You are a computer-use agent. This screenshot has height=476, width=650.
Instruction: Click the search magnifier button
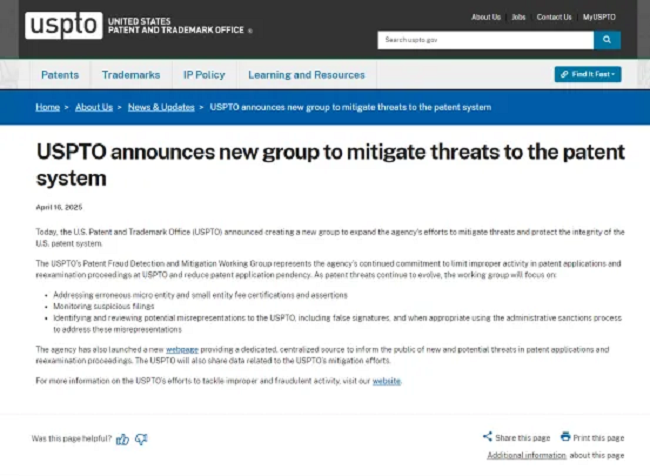[607, 40]
